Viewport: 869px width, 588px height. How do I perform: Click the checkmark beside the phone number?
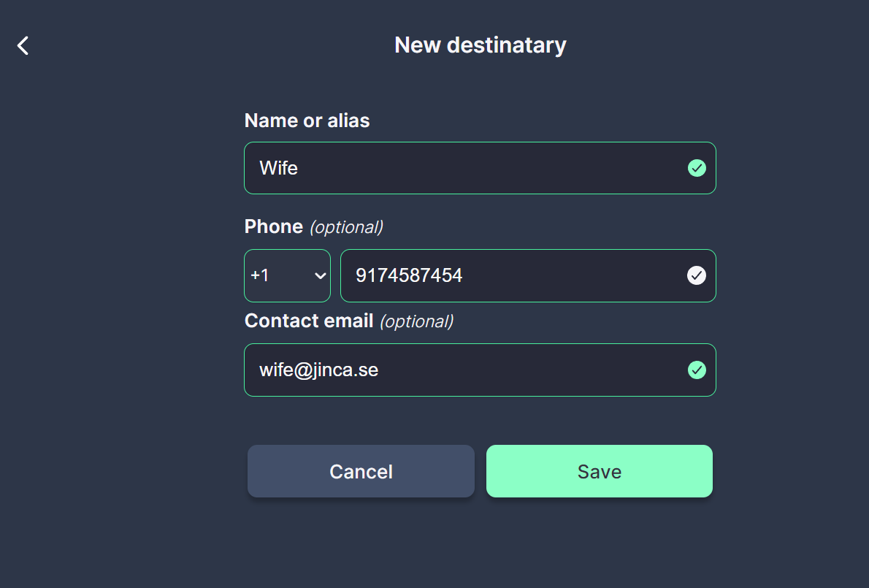click(x=697, y=275)
